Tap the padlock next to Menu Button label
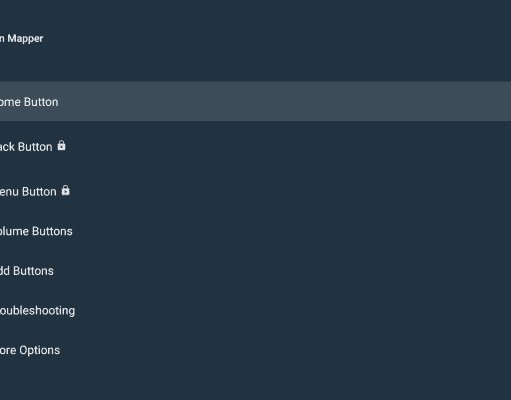Viewport: 511px width, 400px height. pyautogui.click(x=66, y=190)
